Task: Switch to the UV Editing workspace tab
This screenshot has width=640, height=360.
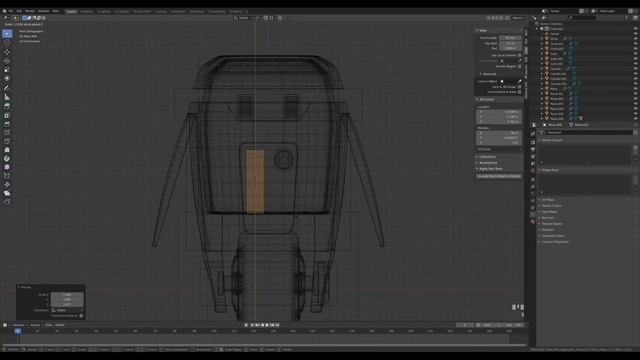Action: 122,11
